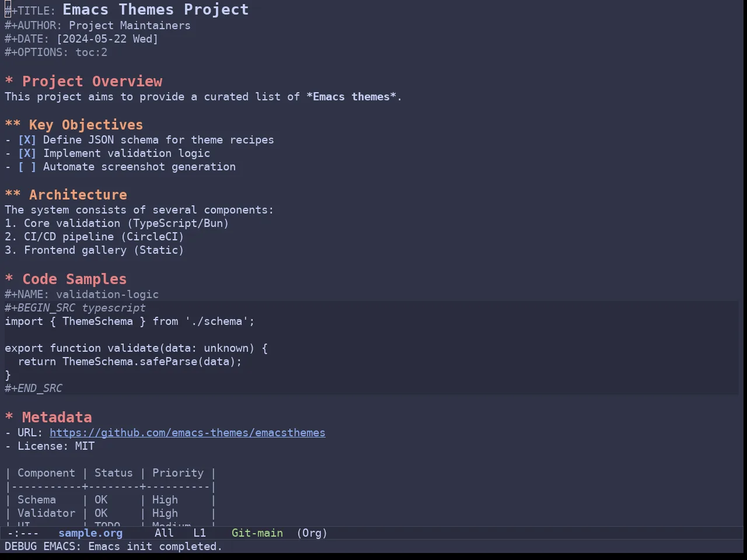This screenshot has width=747, height=560.
Task: Click the Schema table cell
Action: (37, 500)
